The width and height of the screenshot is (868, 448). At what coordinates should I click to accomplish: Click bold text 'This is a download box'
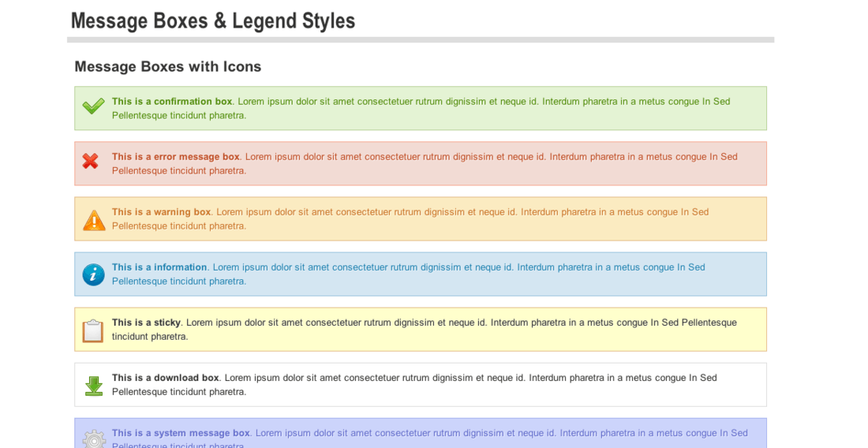click(x=166, y=378)
